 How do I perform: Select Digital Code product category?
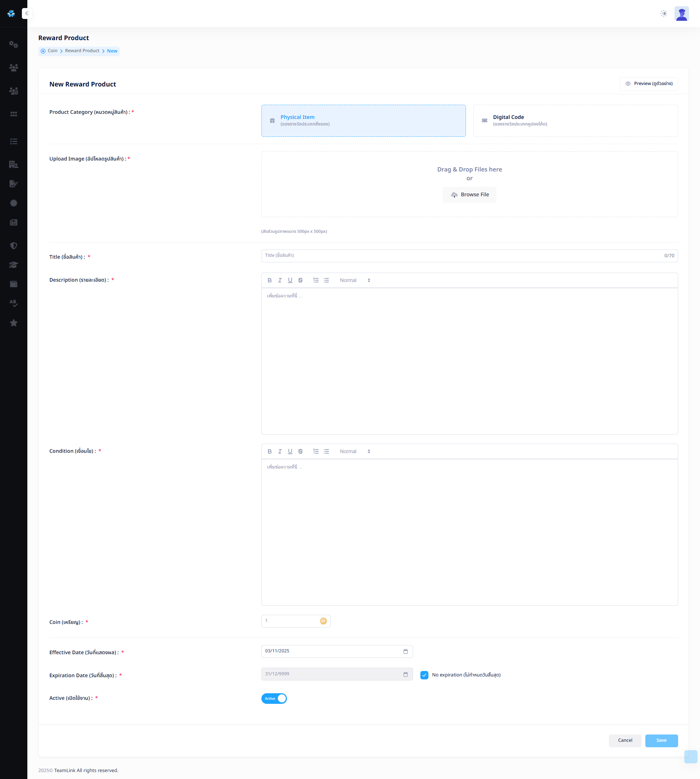point(575,120)
